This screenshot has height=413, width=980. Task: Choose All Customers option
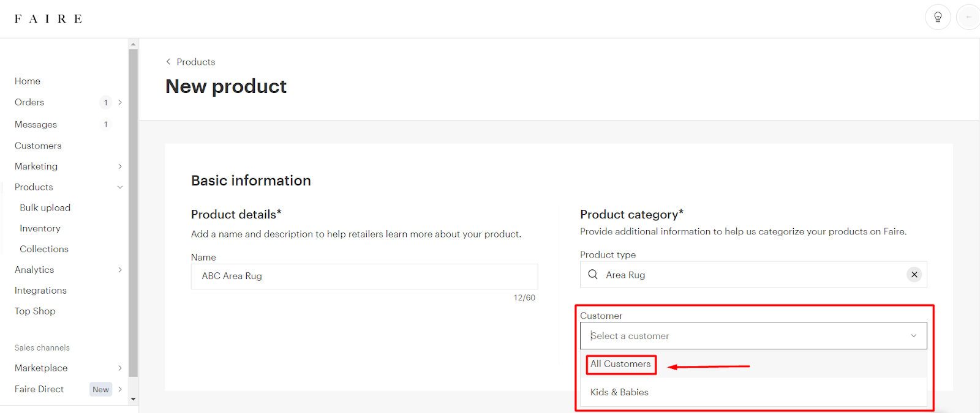click(x=620, y=364)
